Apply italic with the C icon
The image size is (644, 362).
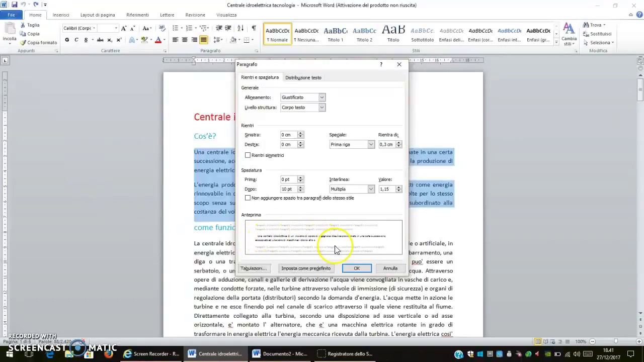click(x=76, y=40)
